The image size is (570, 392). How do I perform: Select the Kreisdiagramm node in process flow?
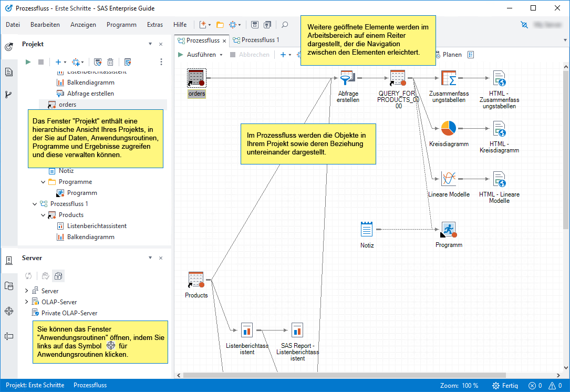click(449, 133)
